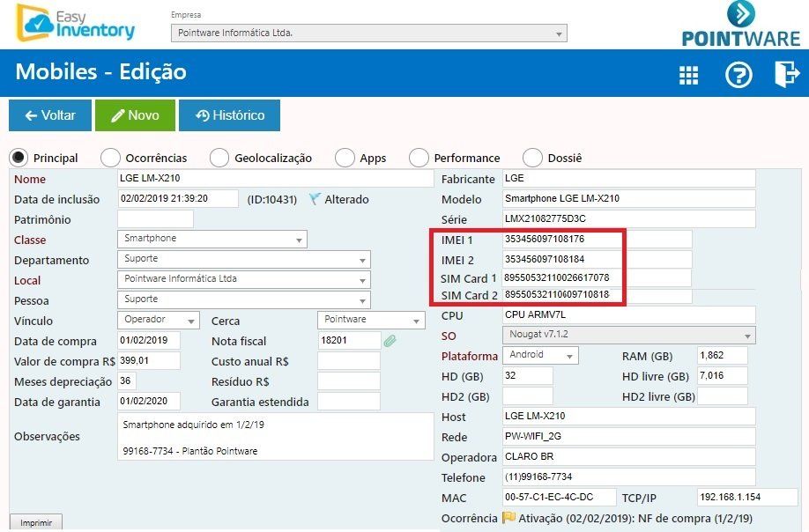Click the (ID:10431) text
Screen dimensions: 809x532
click(x=272, y=199)
